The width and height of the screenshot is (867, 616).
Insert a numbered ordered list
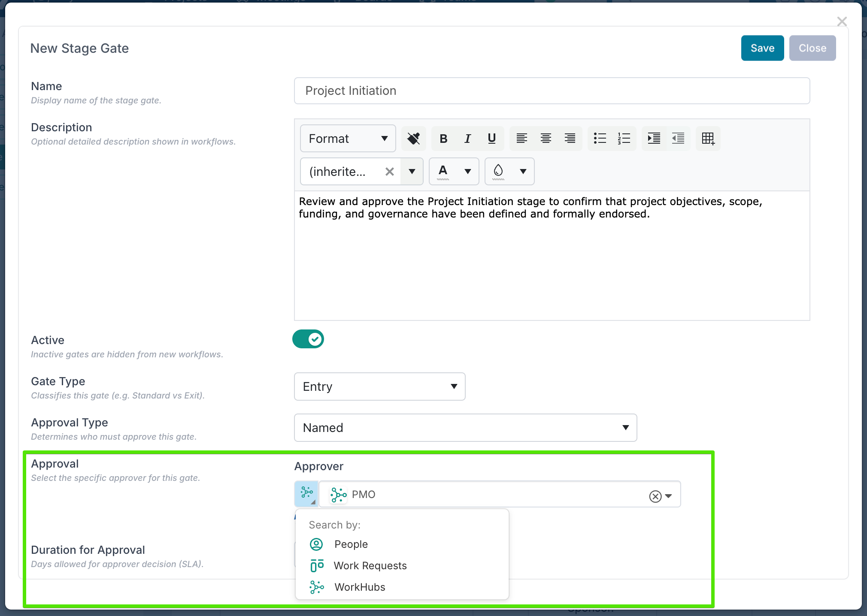(x=624, y=139)
